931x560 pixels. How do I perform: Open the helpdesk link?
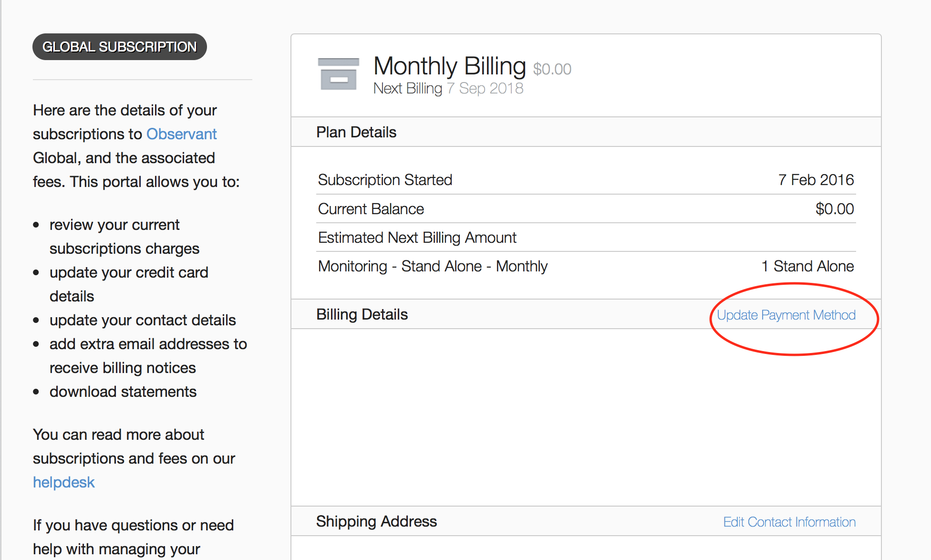pyautogui.click(x=64, y=482)
